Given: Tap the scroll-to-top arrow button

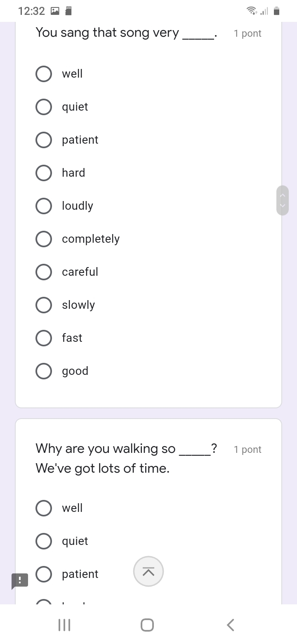Looking at the screenshot, I should coord(148,571).
